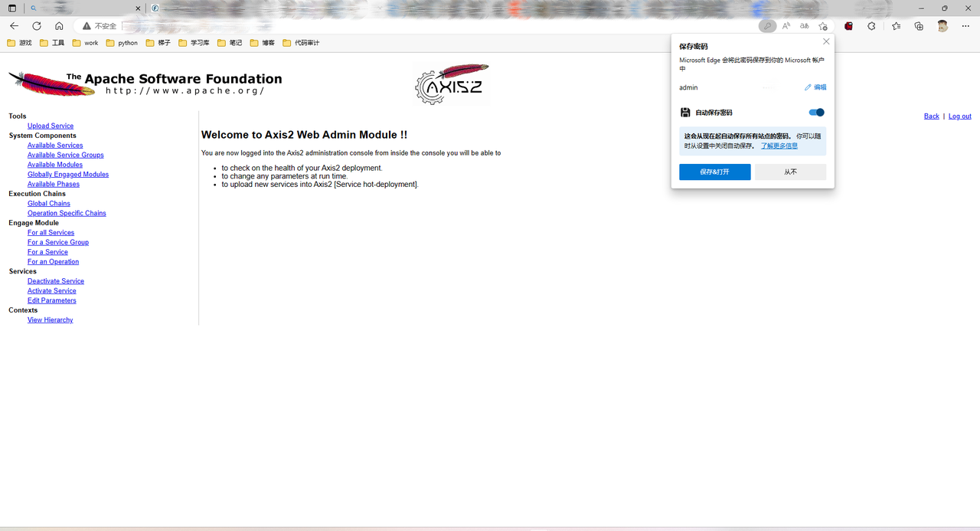Click the Axis2 gear logo

[x=452, y=84]
